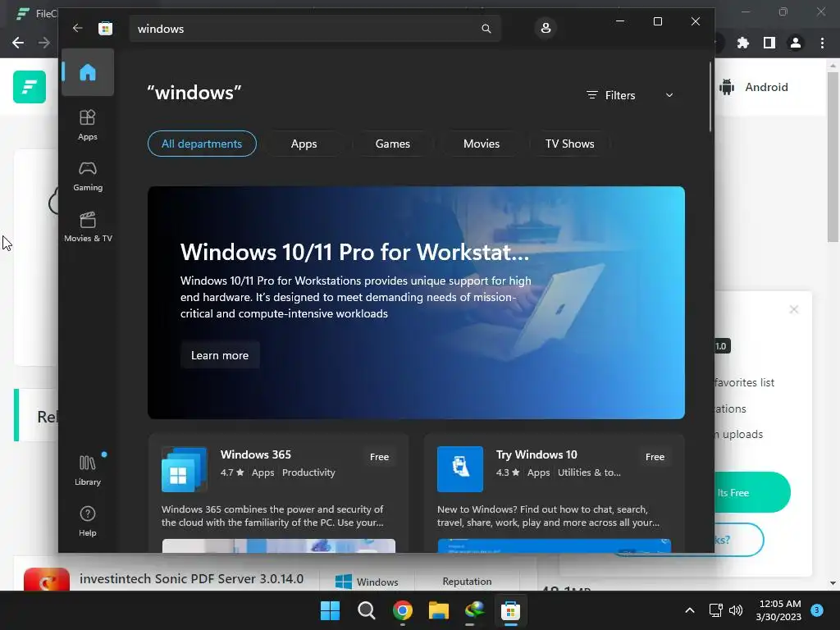Open File Explorer from the taskbar
Screen dimensions: 840x630
tap(438, 610)
